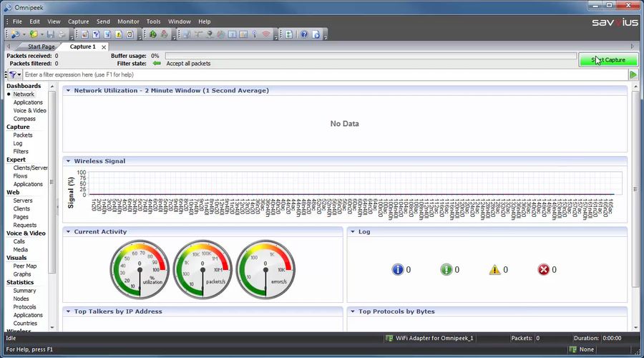Collapse the Network Utilization panel
Screen dimensions: 644x358
[68, 90]
